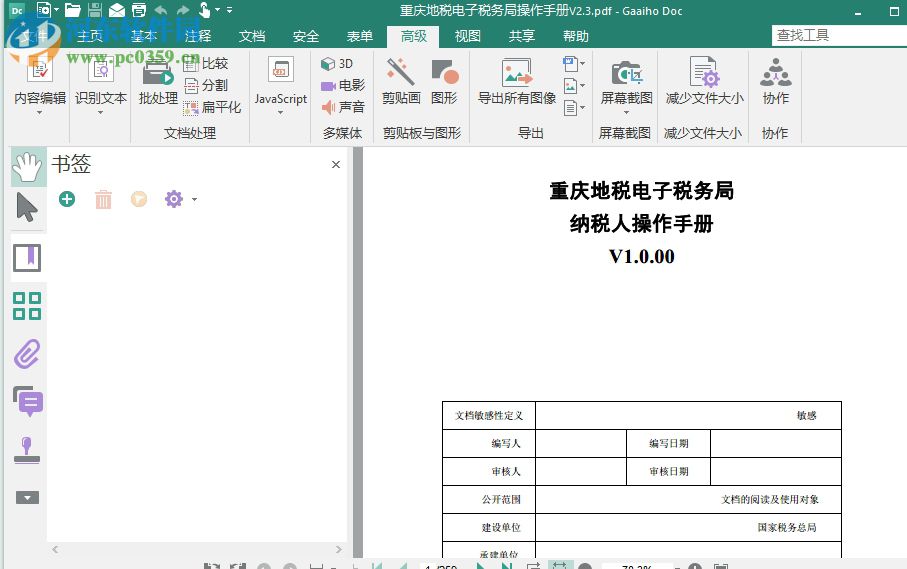Insert 3D multimedia content
The image size is (907, 569).
pos(337,64)
